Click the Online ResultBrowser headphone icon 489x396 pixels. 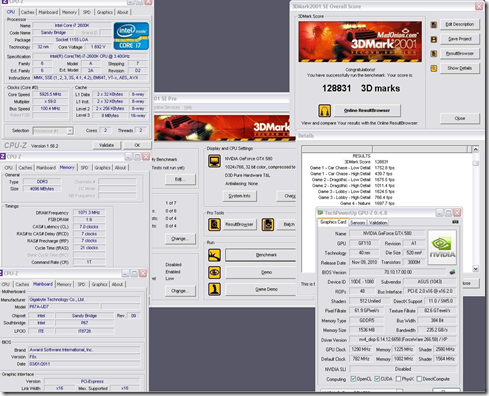(324, 110)
